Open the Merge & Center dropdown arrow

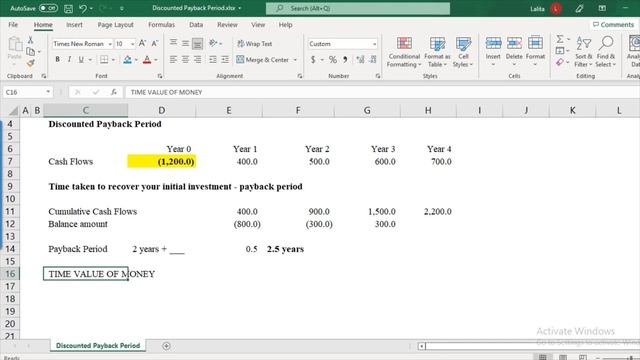pyautogui.click(x=295, y=60)
